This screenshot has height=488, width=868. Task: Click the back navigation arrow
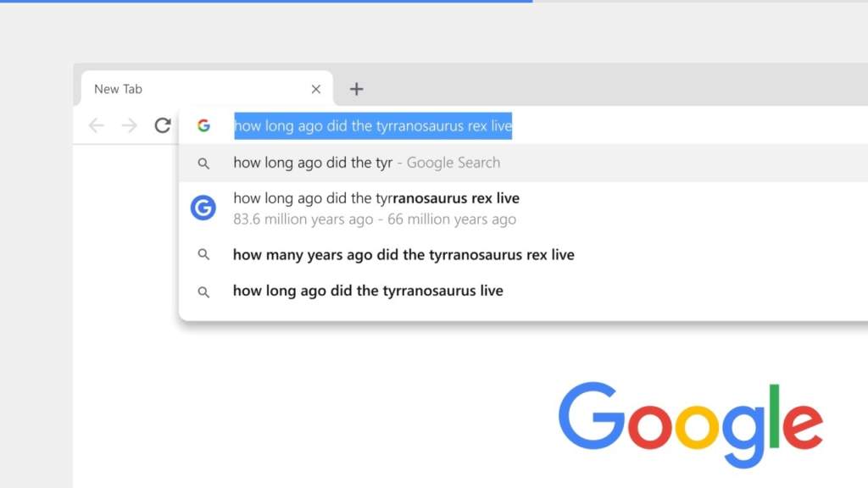96,125
